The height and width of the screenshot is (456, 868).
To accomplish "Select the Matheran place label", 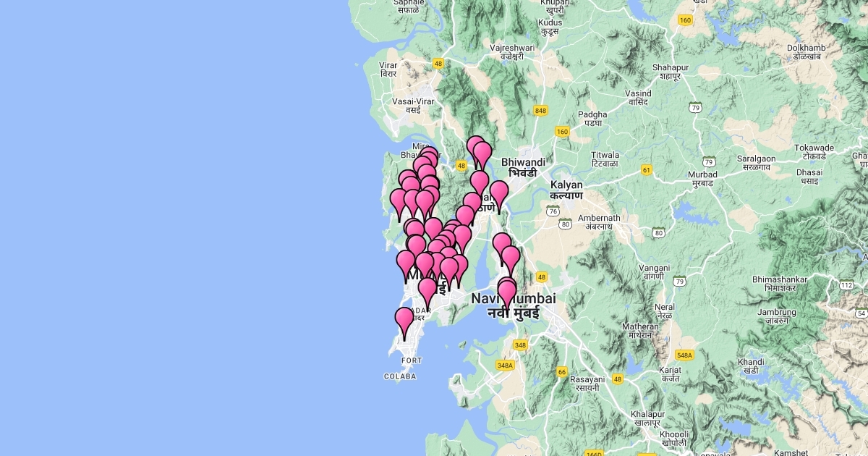I will (640, 331).
